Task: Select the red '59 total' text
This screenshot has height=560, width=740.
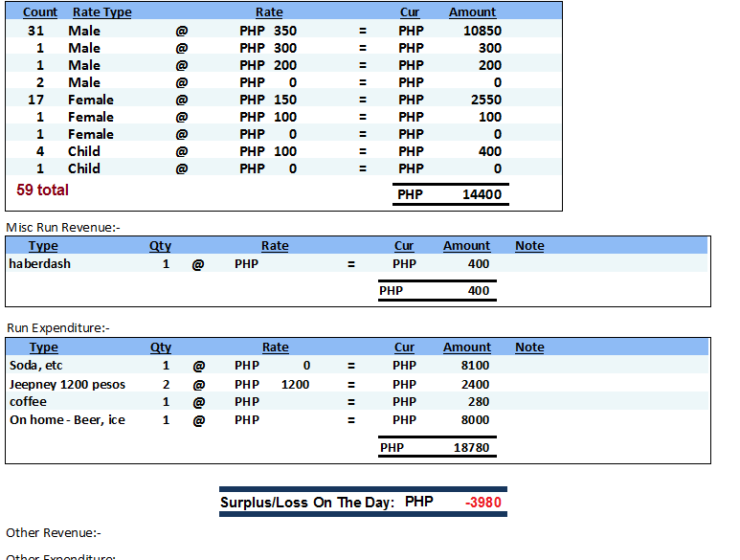Action: pyautogui.click(x=42, y=190)
